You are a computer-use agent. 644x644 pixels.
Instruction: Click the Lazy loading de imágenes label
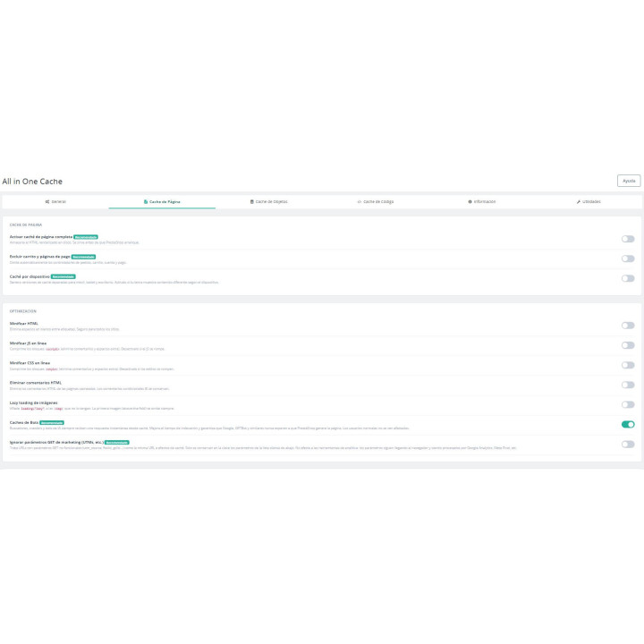(34, 402)
